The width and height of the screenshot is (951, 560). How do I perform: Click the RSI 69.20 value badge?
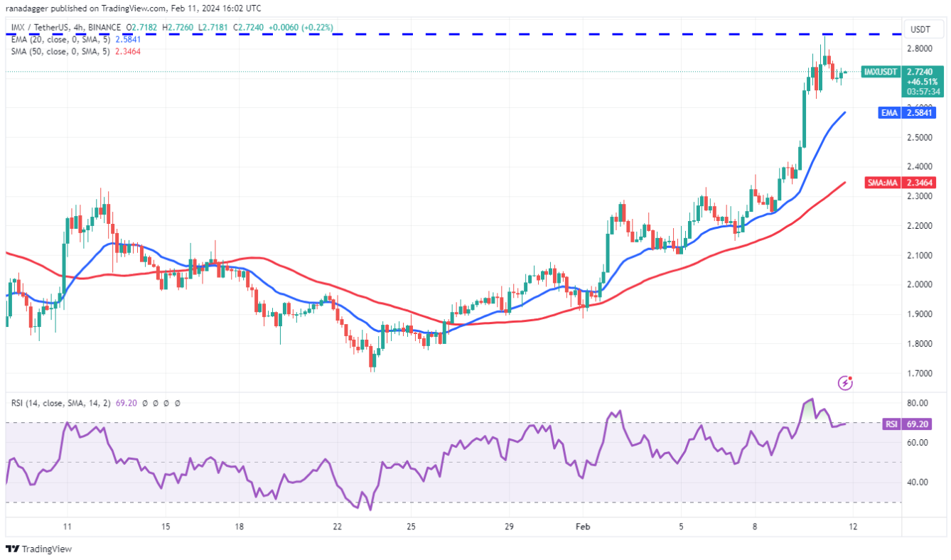tap(920, 424)
